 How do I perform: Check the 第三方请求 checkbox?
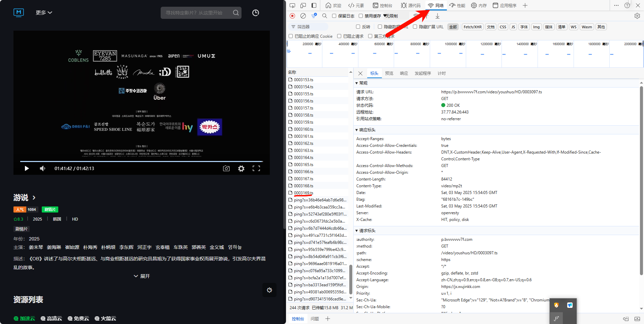pyautogui.click(x=370, y=36)
